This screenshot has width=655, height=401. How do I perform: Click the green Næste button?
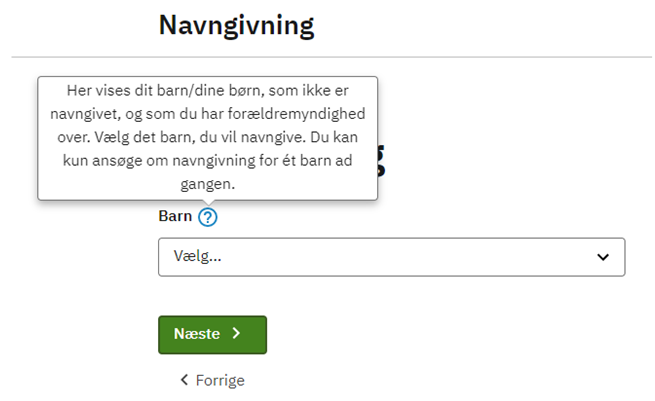coord(212,335)
